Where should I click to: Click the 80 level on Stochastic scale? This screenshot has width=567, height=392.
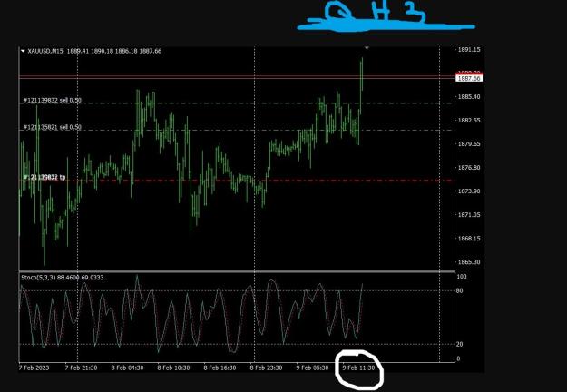point(460,290)
